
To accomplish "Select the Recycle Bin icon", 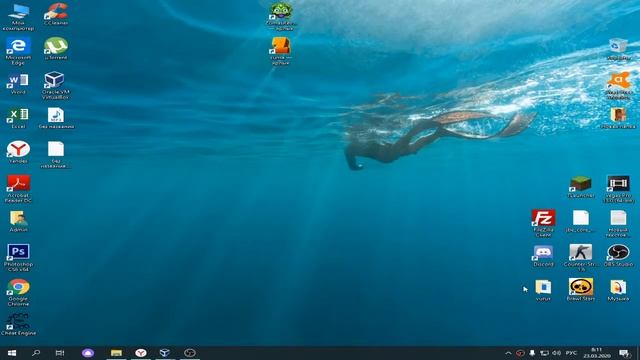I will pyautogui.click(x=618, y=49).
